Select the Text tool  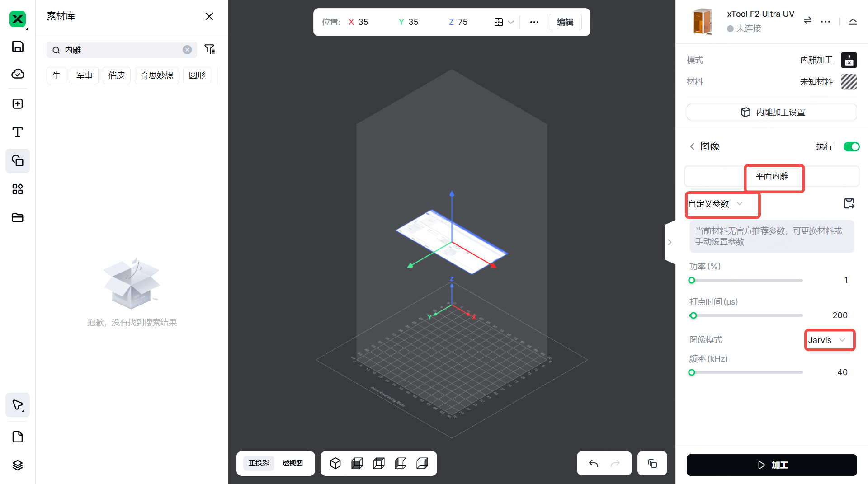tap(18, 132)
